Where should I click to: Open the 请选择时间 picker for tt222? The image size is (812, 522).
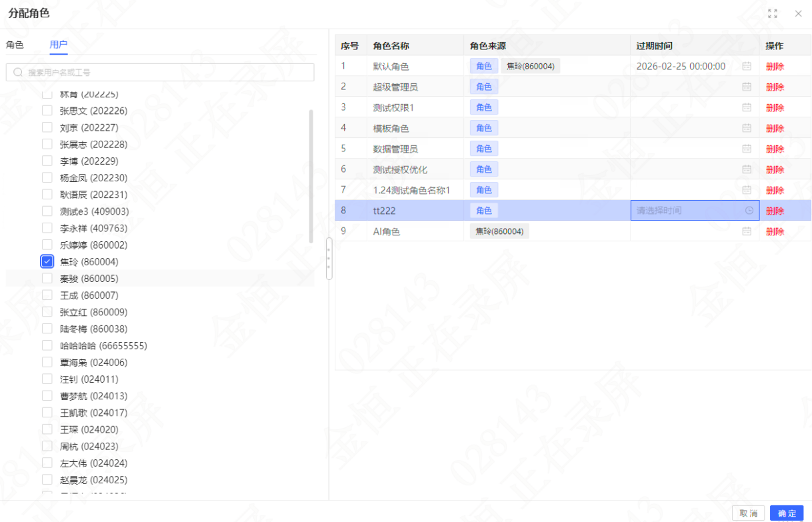point(695,211)
